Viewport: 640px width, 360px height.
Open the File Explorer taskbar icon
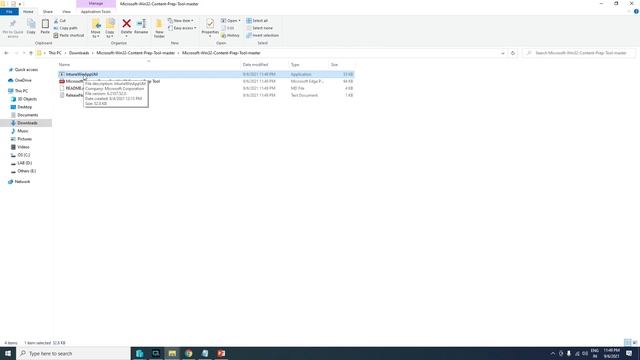tap(172, 353)
